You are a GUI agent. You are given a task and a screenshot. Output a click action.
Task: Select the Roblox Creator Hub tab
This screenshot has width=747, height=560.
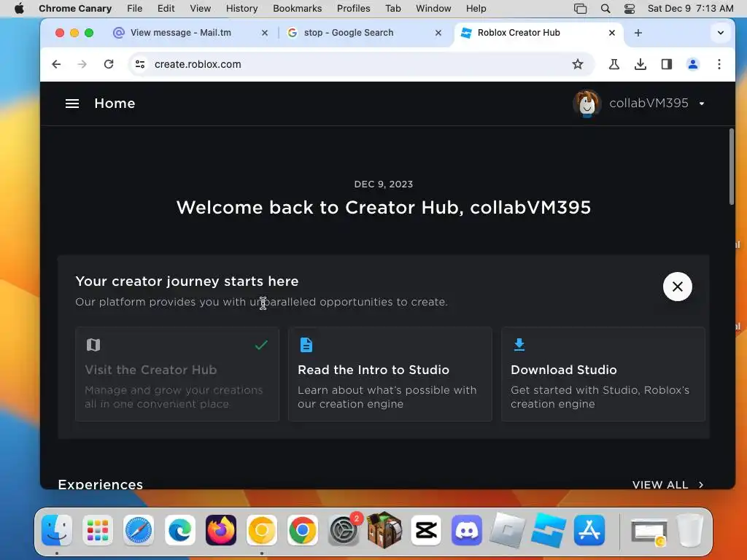[x=538, y=33]
